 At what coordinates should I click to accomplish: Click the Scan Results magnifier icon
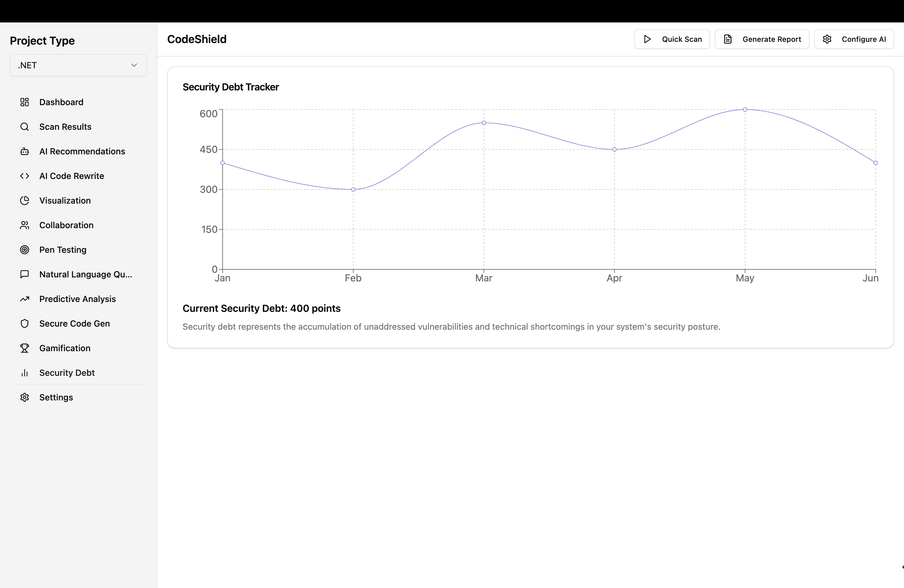(25, 127)
